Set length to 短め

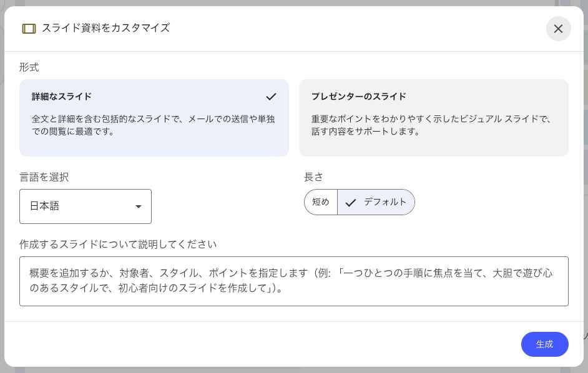click(x=321, y=202)
